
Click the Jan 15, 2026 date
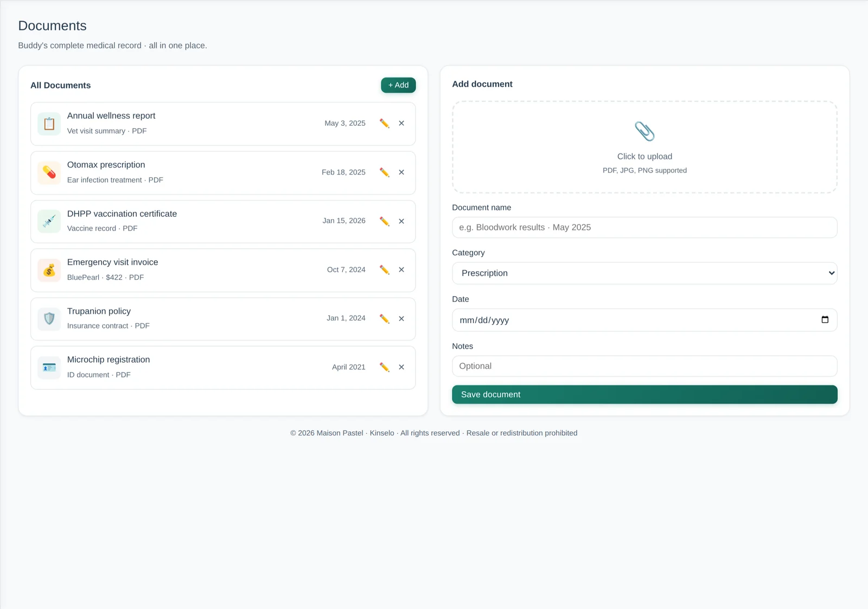(x=344, y=221)
